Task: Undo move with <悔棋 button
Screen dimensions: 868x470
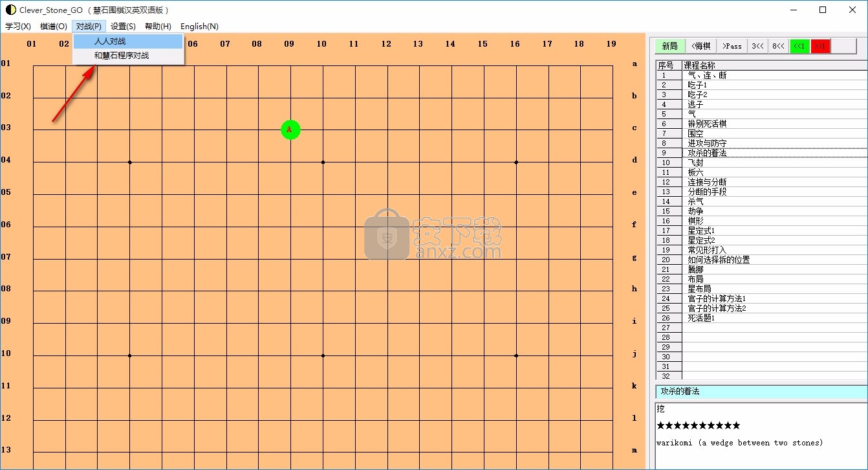Action: pos(700,46)
